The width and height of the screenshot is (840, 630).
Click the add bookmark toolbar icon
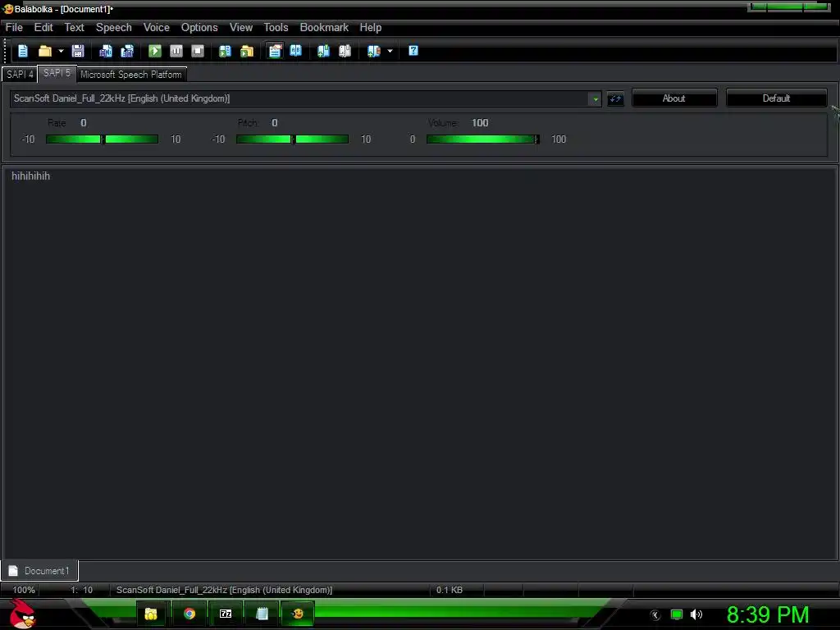(323, 51)
